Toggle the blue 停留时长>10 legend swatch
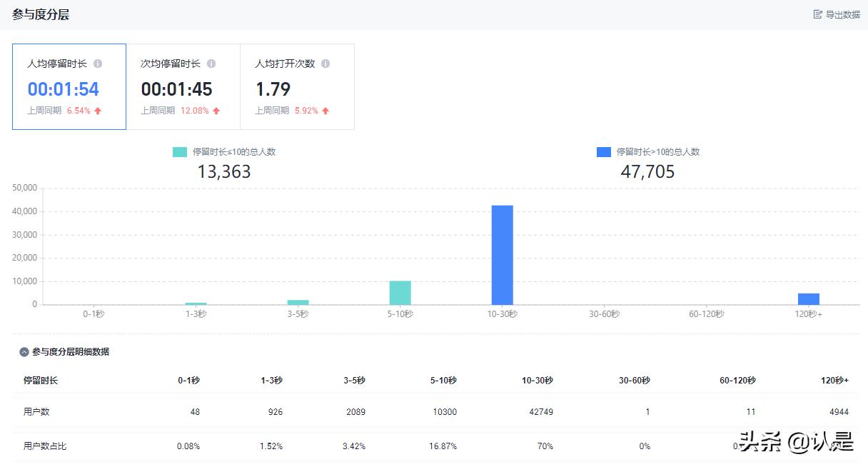Image resolution: width=868 pixels, height=467 pixels. point(604,152)
